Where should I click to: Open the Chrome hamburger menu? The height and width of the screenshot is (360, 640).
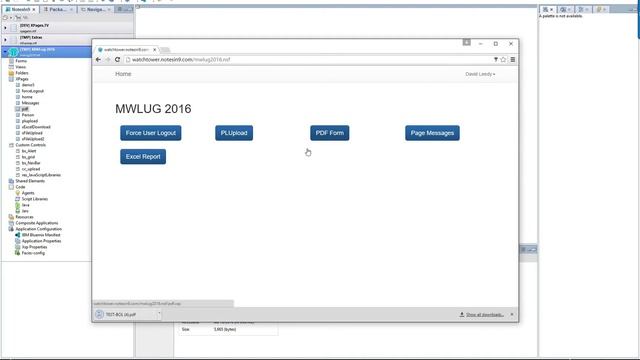point(513,60)
